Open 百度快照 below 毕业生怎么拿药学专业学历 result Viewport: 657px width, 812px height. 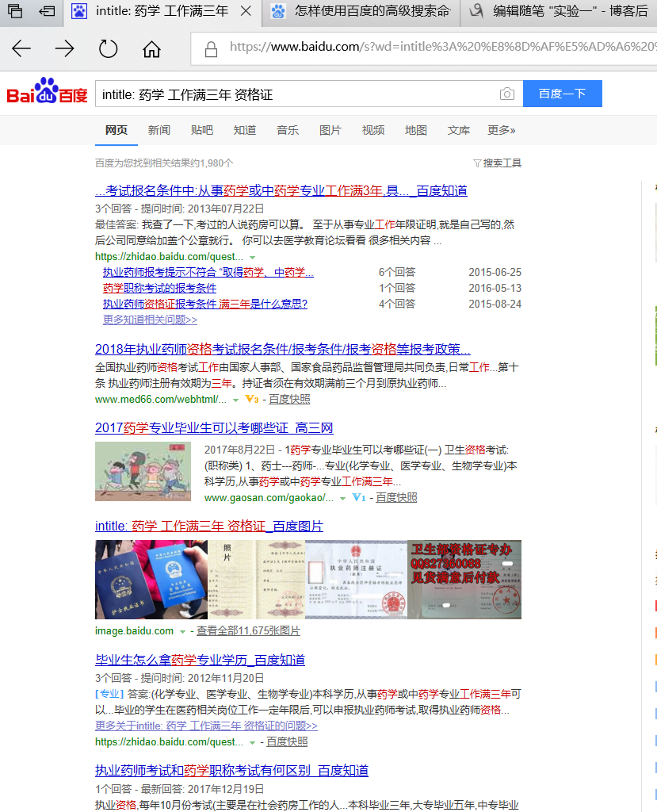pos(287,742)
